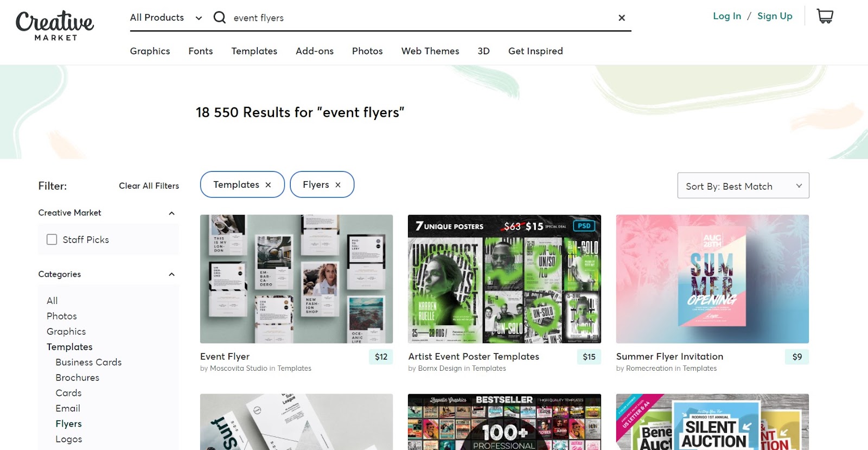
Task: Remove the Flyers filter chip
Action: tap(338, 185)
